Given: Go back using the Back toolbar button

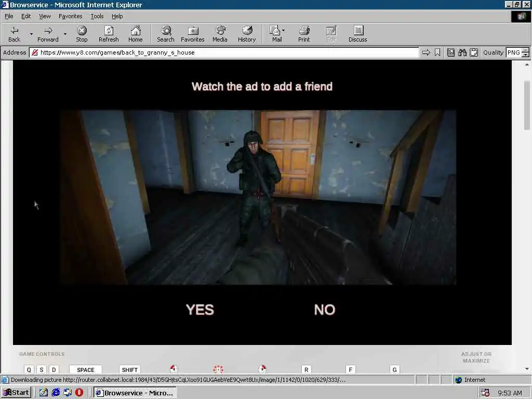Looking at the screenshot, I should pyautogui.click(x=14, y=34).
